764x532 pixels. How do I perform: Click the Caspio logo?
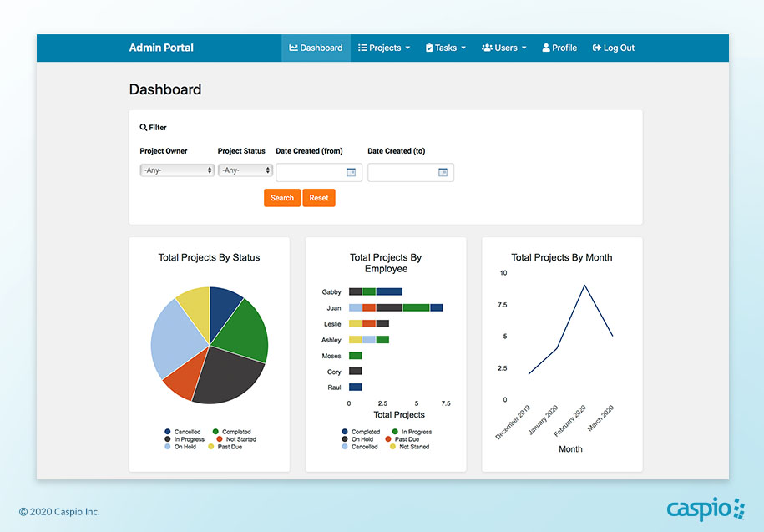pos(706,509)
